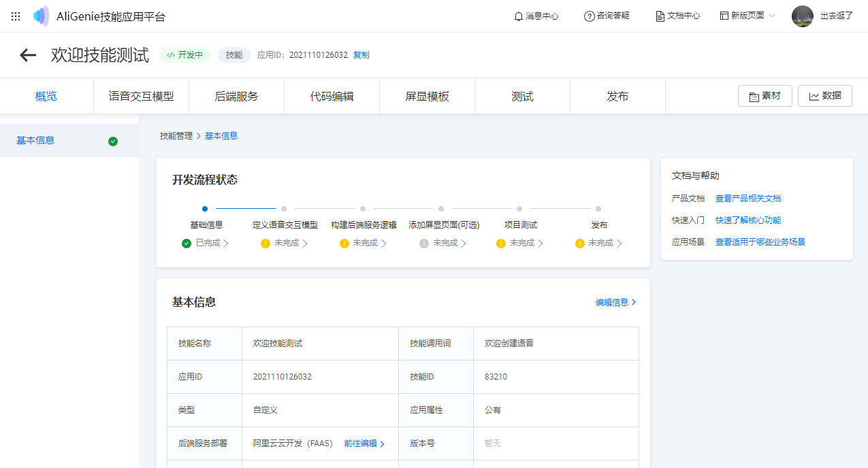This screenshot has height=468, width=868.
Task: Click 技能管理 breadcrumb
Action: tap(176, 136)
